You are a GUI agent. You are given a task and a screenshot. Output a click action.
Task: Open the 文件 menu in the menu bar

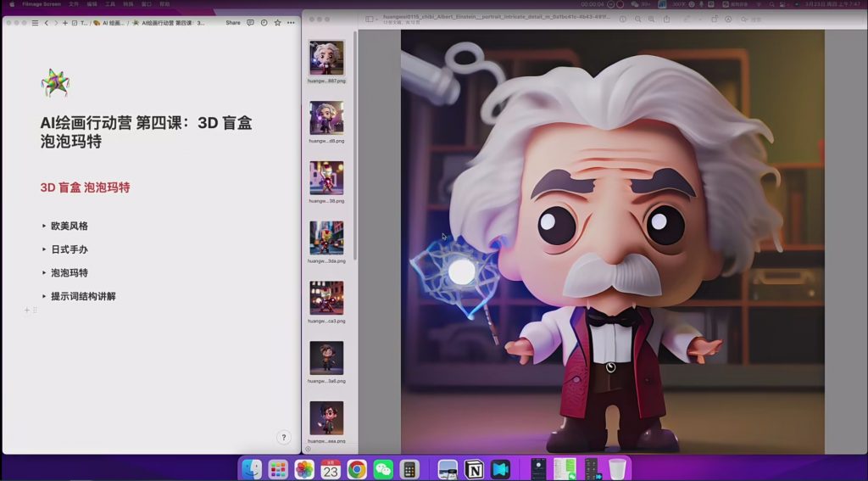click(x=74, y=4)
